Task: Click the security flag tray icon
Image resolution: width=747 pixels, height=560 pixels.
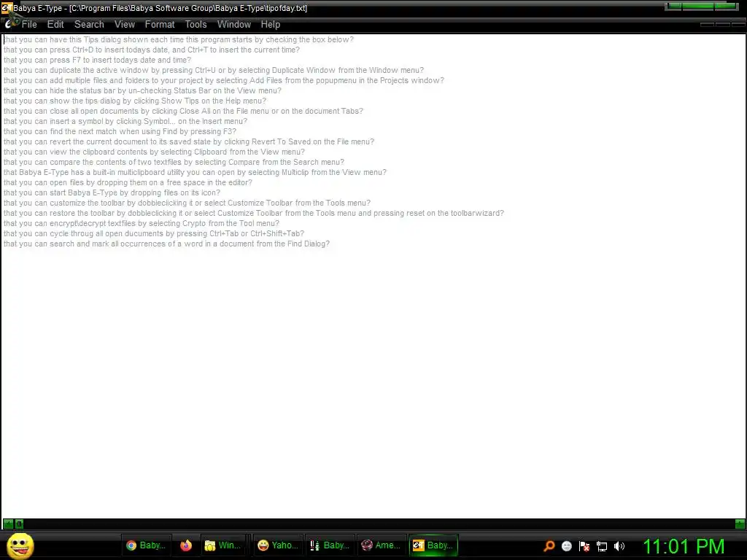Action: (584, 545)
